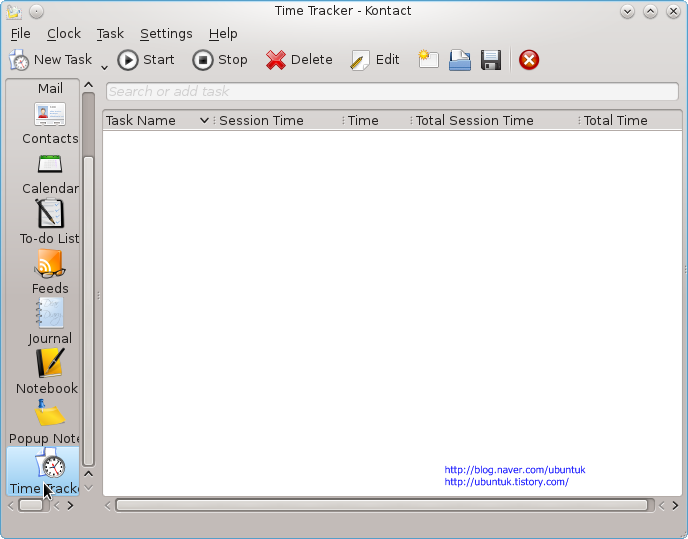688x539 pixels.
Task: Minimize the Kontact window
Action: tap(627, 11)
